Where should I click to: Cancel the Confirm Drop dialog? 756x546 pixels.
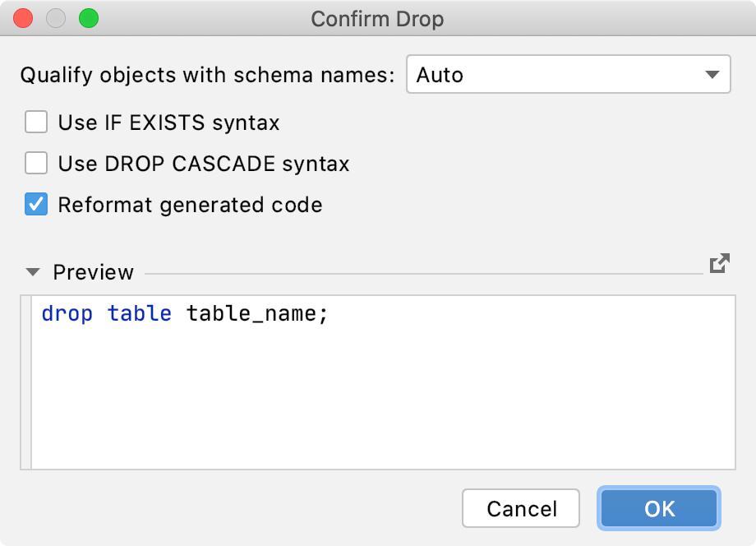coord(521,508)
